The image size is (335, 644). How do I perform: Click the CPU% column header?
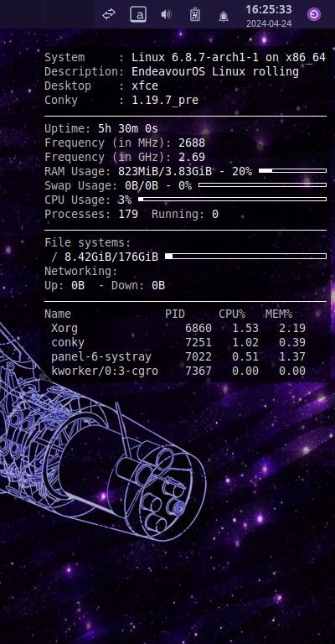pos(232,314)
